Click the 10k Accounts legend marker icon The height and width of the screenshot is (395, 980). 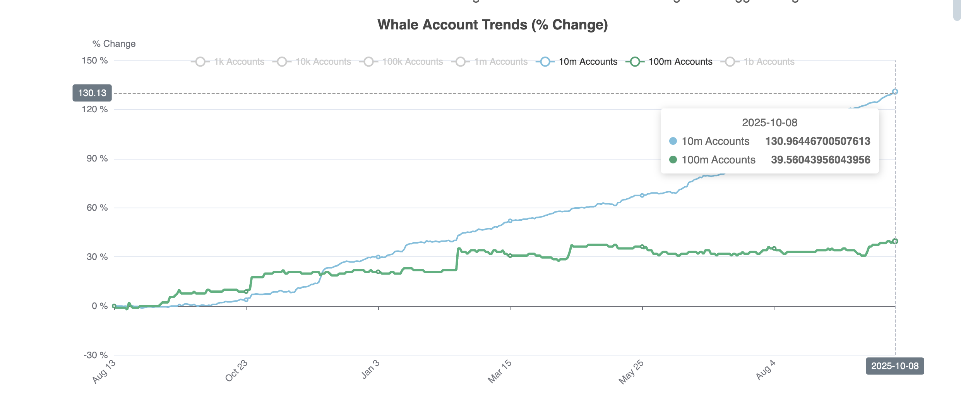point(282,61)
